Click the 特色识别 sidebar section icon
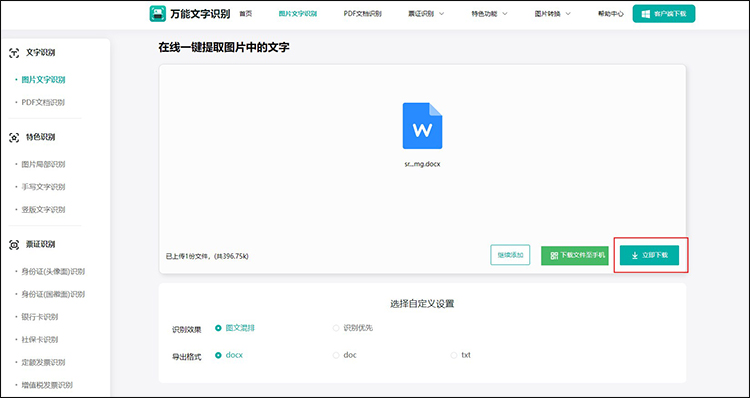The width and height of the screenshot is (750, 398). coord(14,138)
